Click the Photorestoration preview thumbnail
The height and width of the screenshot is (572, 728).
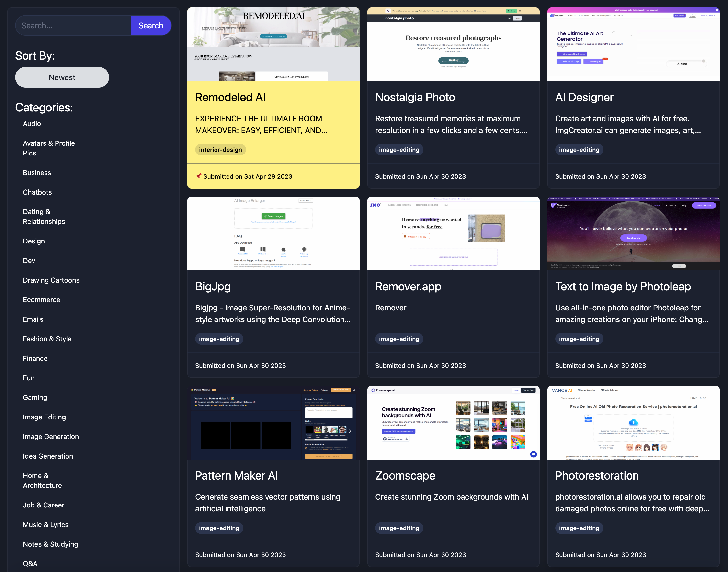[633, 423]
